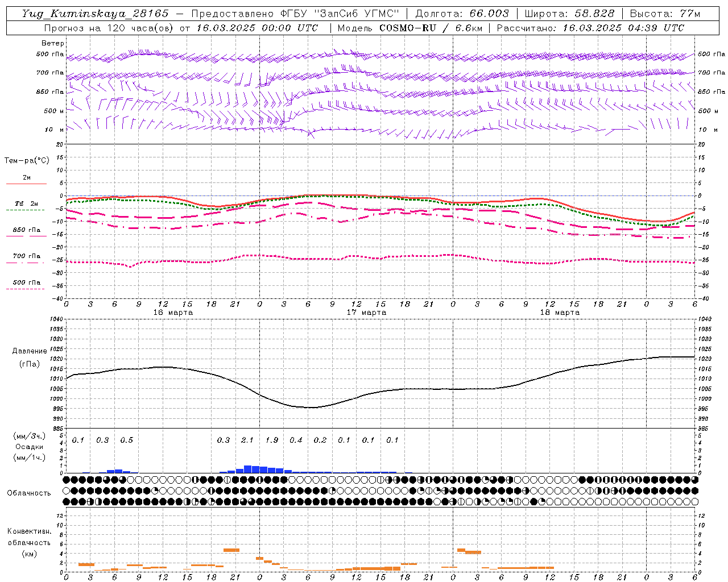The image size is (728, 582).
Task: Click the Td 2м dew point legend entry
Action: click(x=26, y=203)
